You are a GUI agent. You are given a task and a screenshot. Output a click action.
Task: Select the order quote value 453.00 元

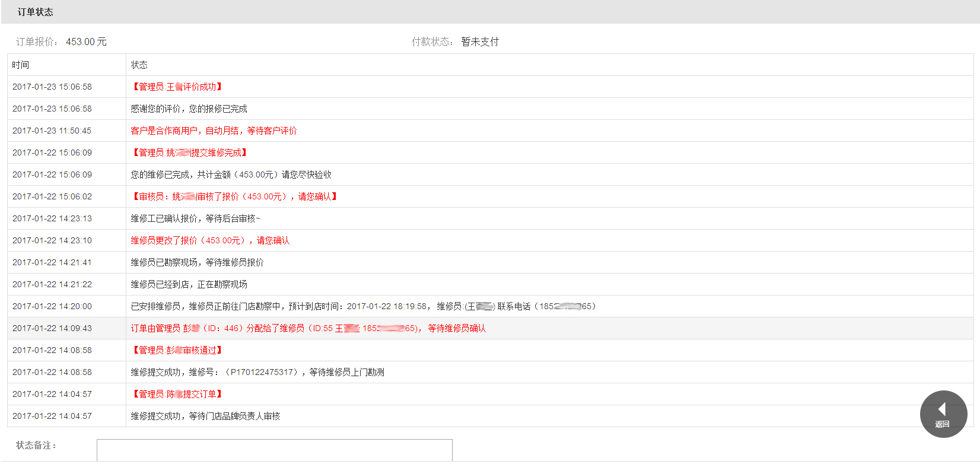86,42
